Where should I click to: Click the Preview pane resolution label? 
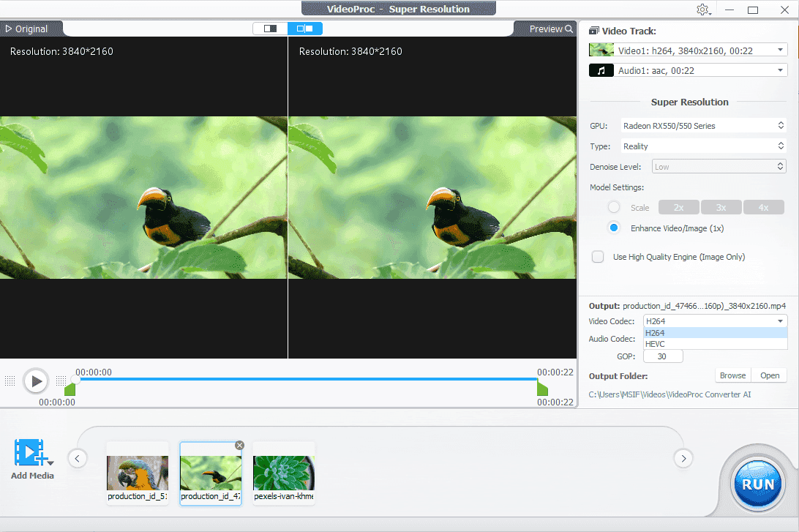(x=350, y=51)
